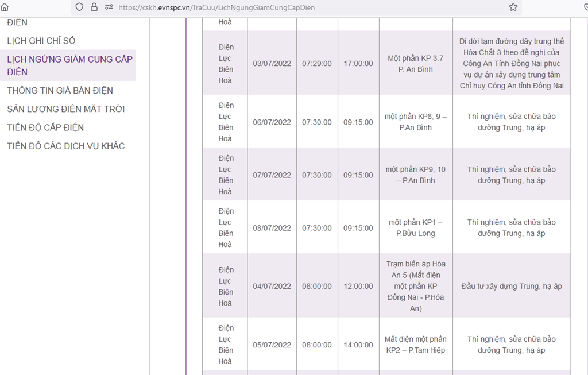Open Tiến độ các dịch vụ khác

[x=66, y=146]
